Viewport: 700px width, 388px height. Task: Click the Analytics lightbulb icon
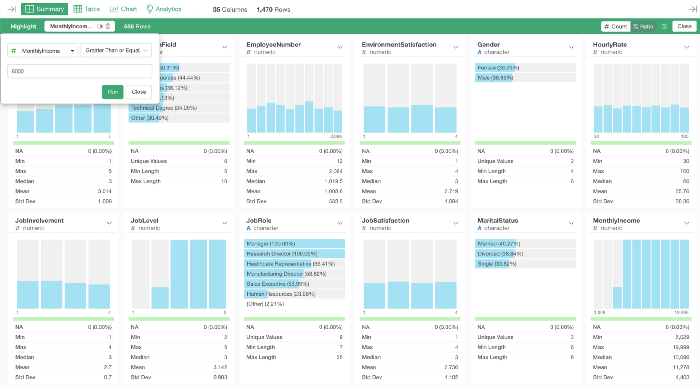tap(150, 9)
